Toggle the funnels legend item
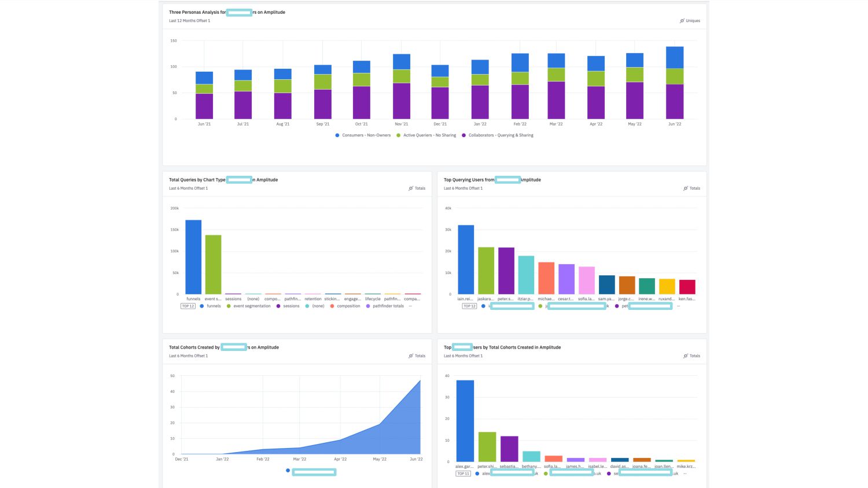This screenshot has height=488, width=868. pyautogui.click(x=210, y=306)
